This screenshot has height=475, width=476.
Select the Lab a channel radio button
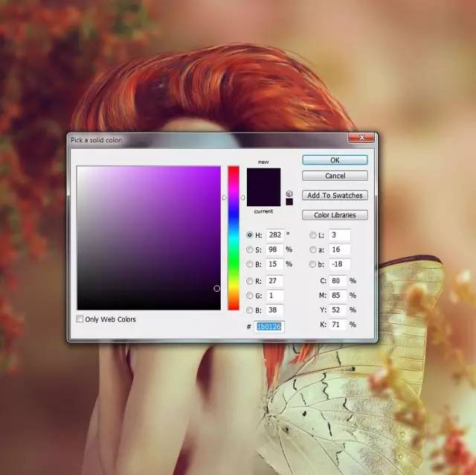[x=312, y=249]
